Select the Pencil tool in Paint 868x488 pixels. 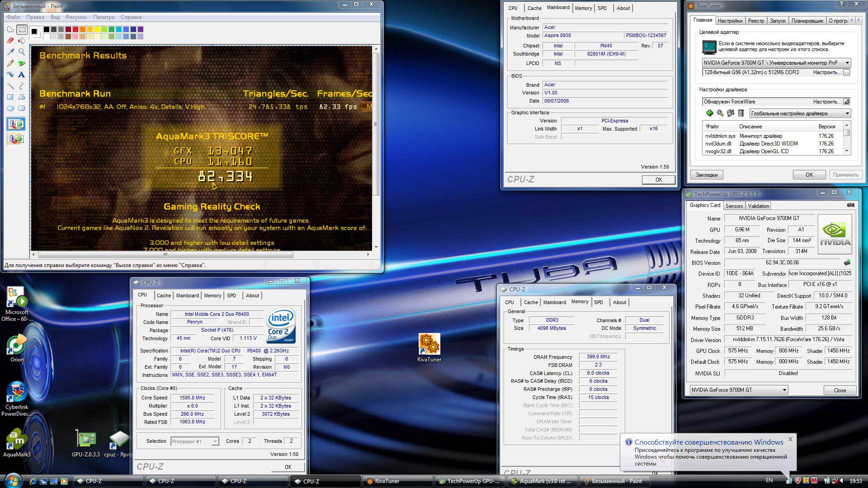(x=10, y=63)
